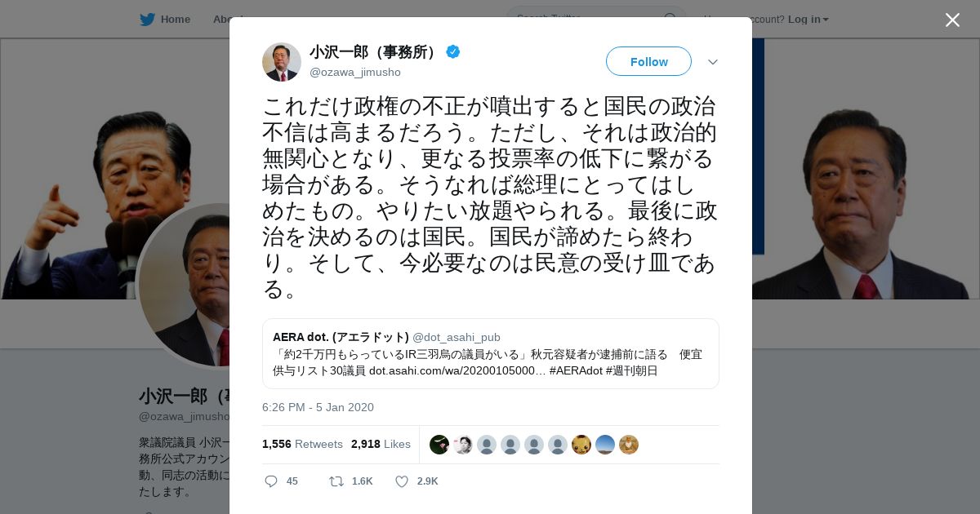Click the Twitter bird Home icon
980x514 pixels.
[147, 19]
